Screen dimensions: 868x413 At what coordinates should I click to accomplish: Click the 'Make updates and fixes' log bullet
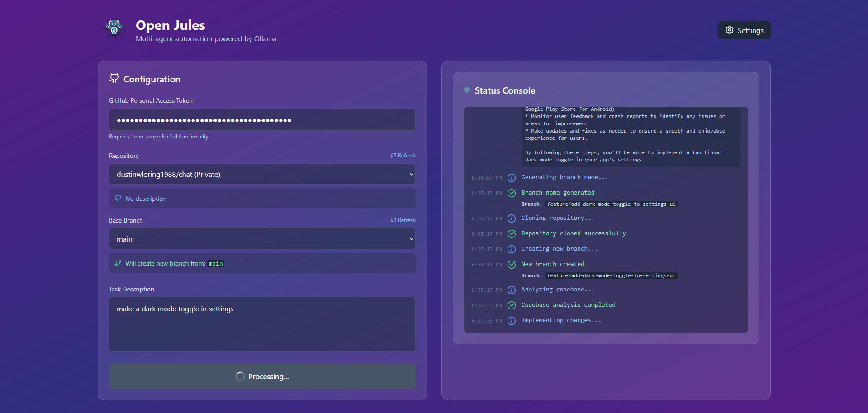625,134
